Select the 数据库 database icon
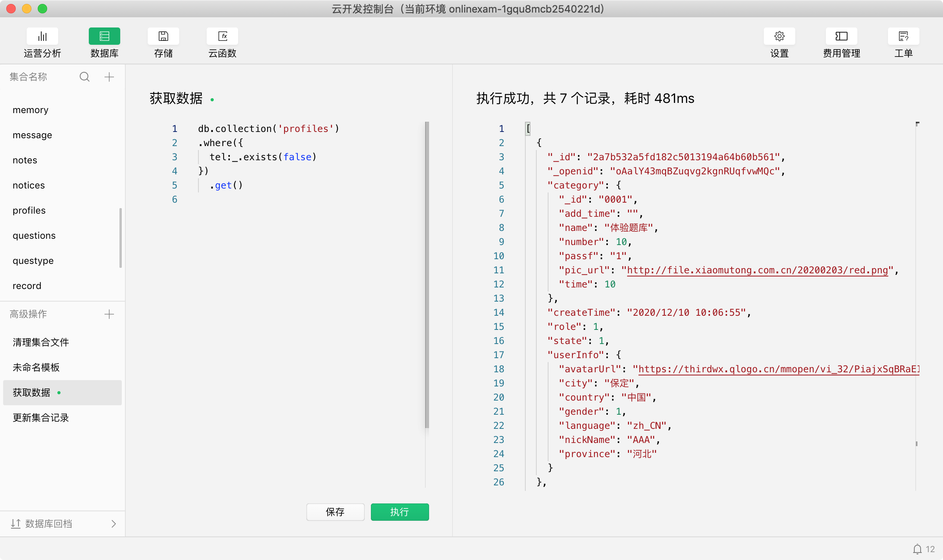The width and height of the screenshot is (943, 560). (x=104, y=37)
